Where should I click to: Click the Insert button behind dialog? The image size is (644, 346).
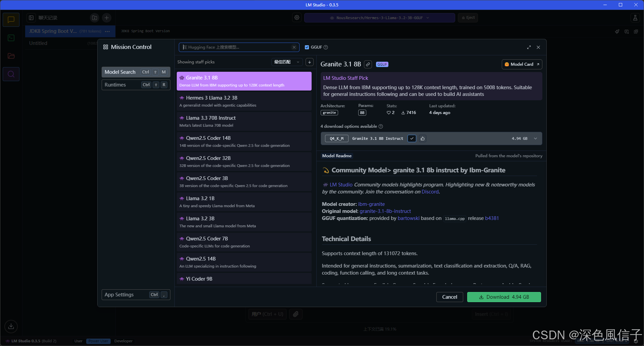click(491, 314)
